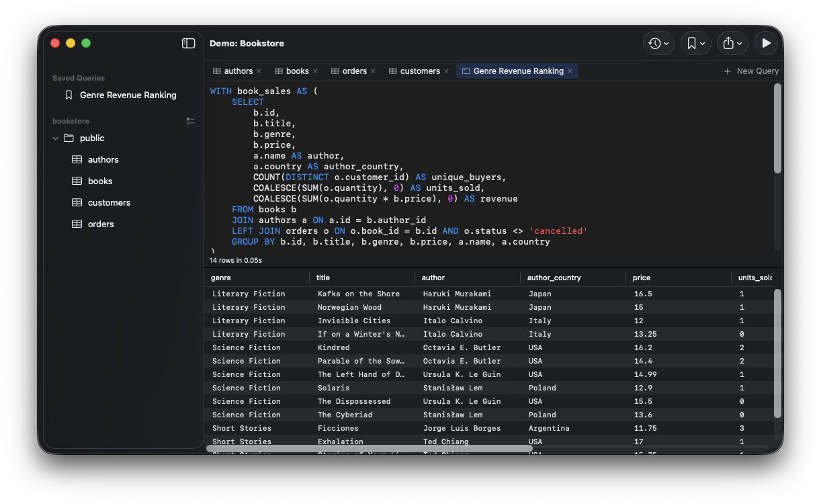Select the cell Kafka on the Shore
The height and width of the screenshot is (504, 821).
point(359,294)
